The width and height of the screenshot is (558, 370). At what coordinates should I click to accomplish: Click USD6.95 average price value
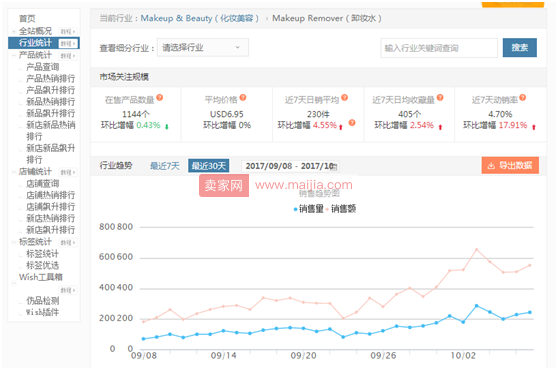coord(227,114)
